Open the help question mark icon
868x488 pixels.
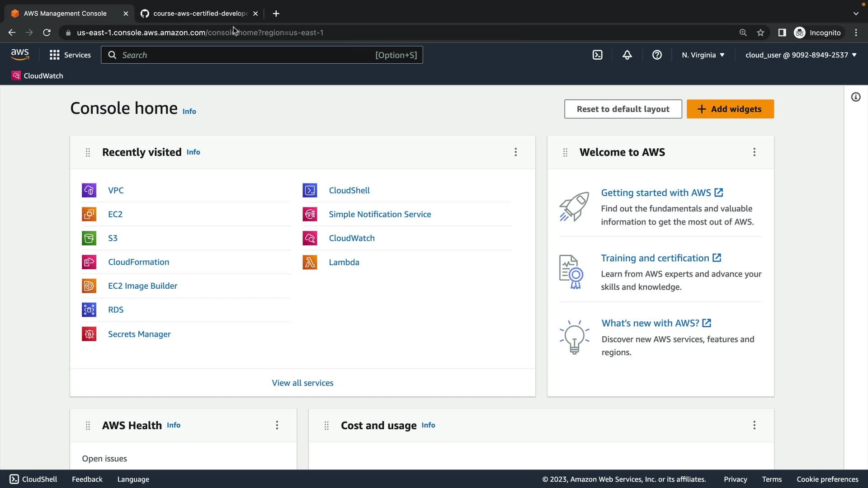click(x=657, y=55)
